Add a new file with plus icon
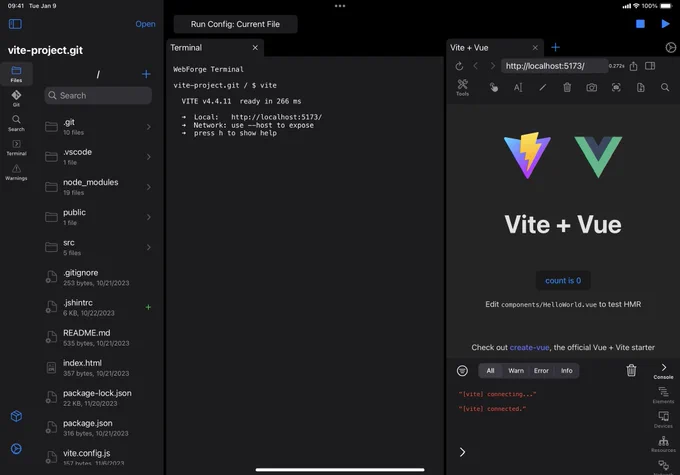The width and height of the screenshot is (680, 475). (146, 74)
